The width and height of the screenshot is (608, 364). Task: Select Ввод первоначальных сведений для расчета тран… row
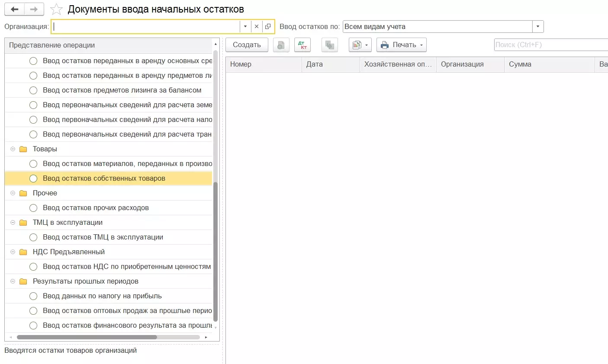click(x=109, y=134)
